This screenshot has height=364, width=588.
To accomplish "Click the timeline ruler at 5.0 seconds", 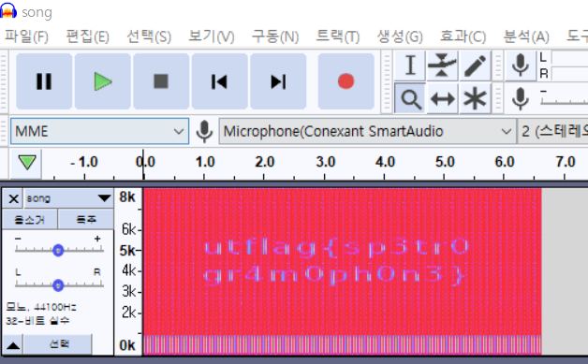I will (x=445, y=162).
